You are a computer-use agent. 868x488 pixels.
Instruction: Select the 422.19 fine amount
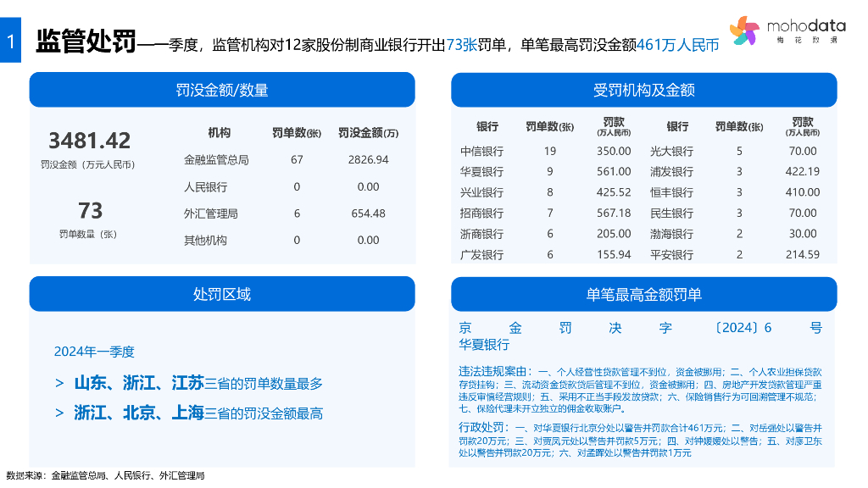803,171
